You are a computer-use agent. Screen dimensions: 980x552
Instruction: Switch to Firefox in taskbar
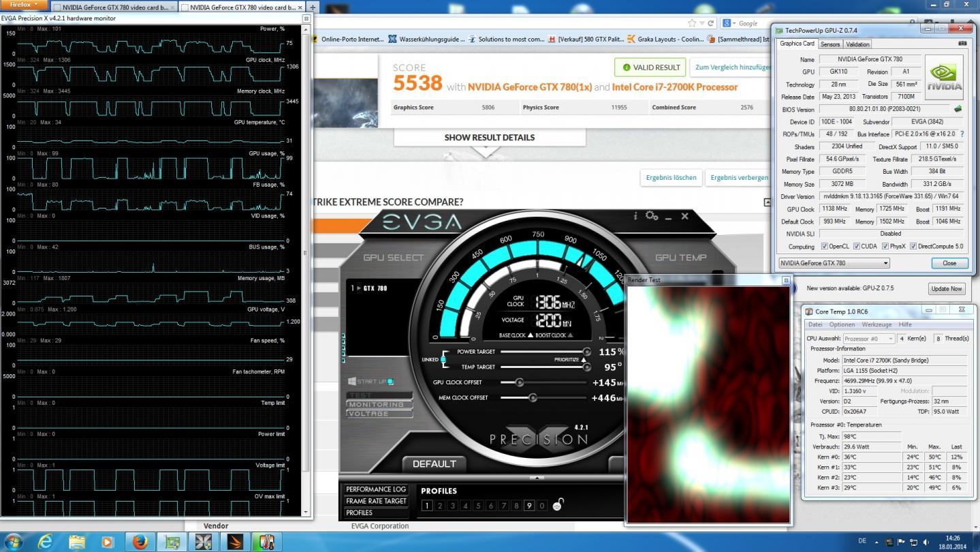pos(140,542)
